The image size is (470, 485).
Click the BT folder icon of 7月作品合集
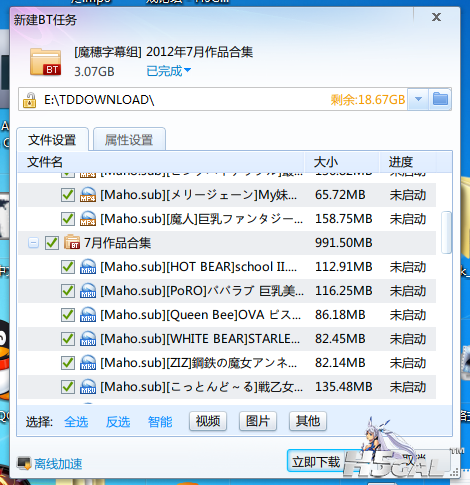click(x=72, y=242)
